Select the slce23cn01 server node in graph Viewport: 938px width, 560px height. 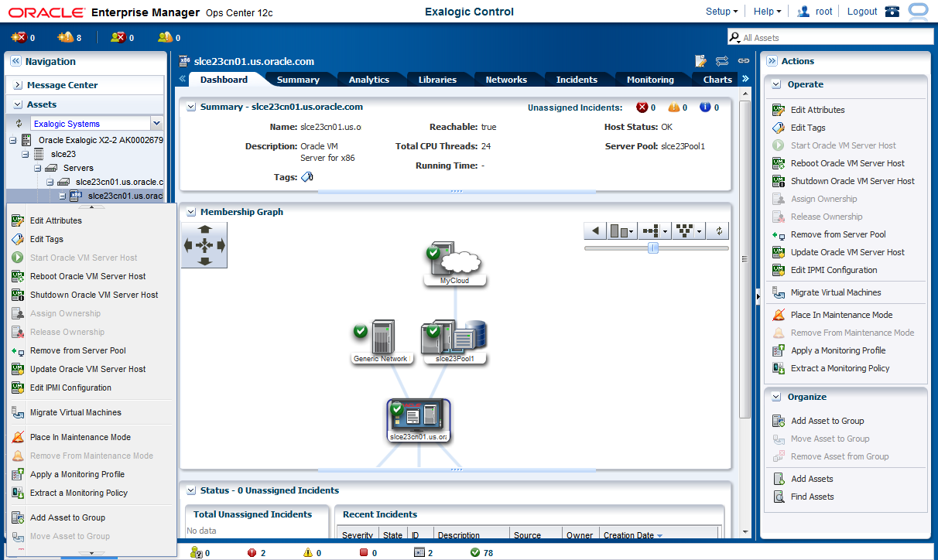[419, 420]
